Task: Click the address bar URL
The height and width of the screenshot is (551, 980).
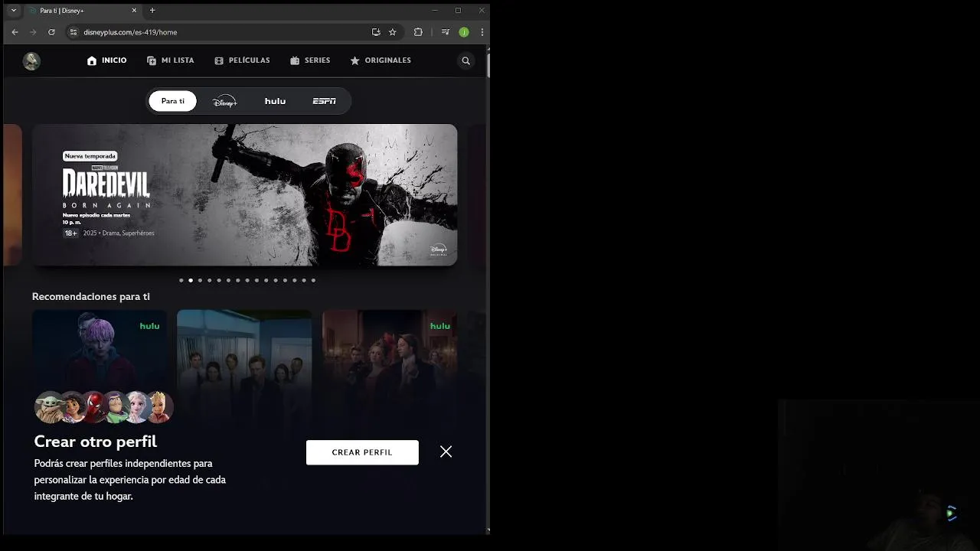Action: click(130, 32)
